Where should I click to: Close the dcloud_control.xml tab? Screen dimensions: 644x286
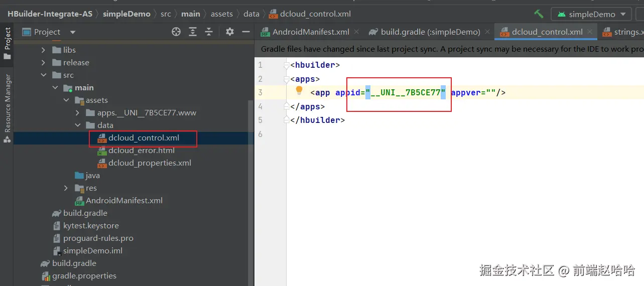tap(590, 32)
